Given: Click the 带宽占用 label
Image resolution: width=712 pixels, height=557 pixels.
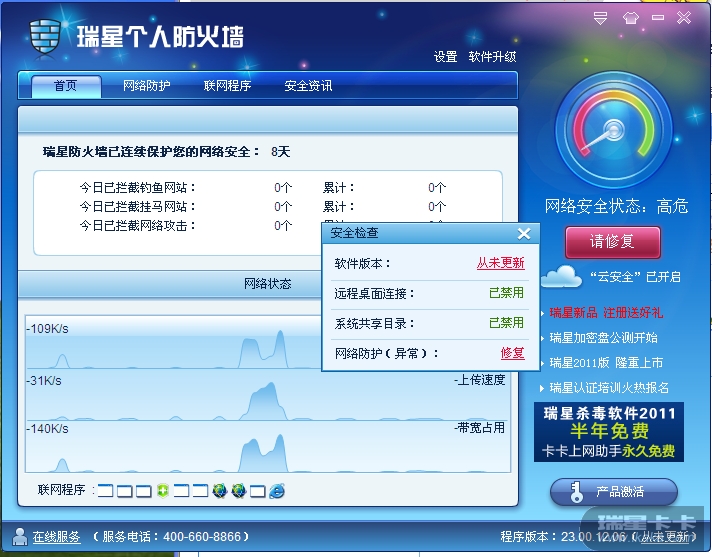Looking at the screenshot, I should (x=480, y=428).
